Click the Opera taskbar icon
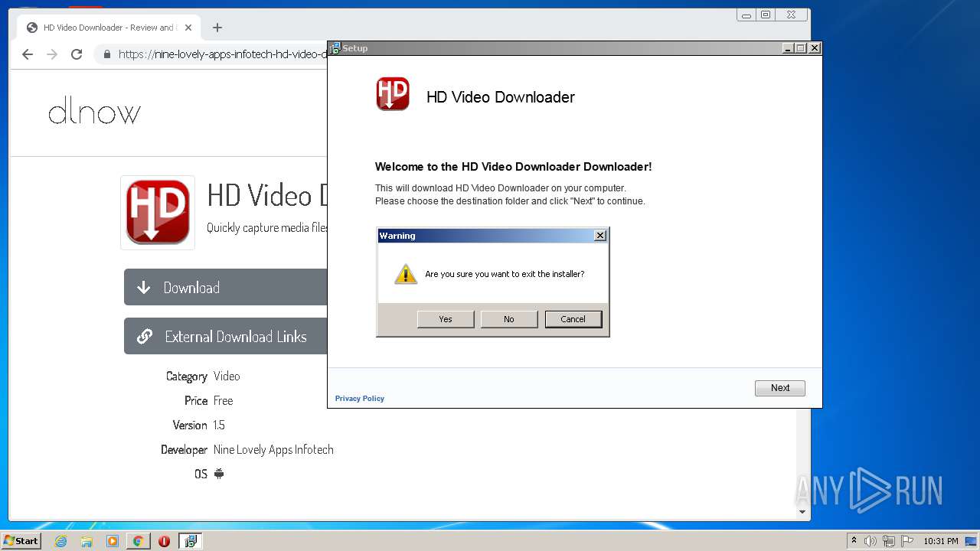 pos(164,541)
